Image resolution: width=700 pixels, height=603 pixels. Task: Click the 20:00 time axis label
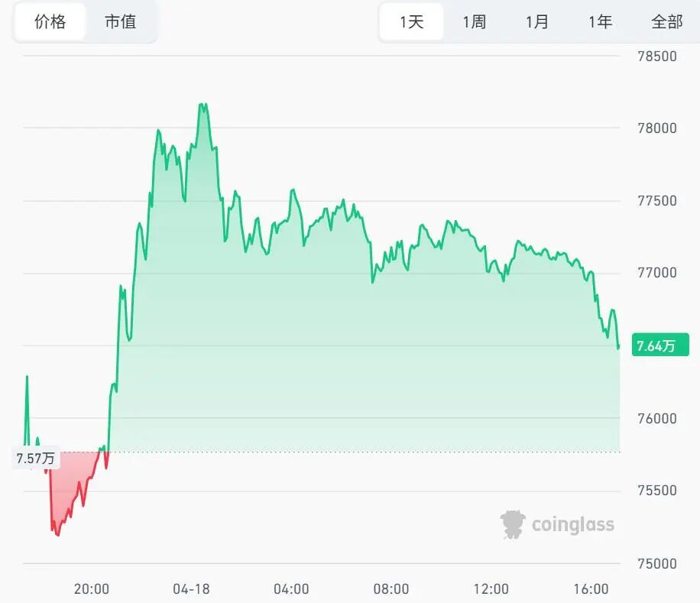point(91,589)
